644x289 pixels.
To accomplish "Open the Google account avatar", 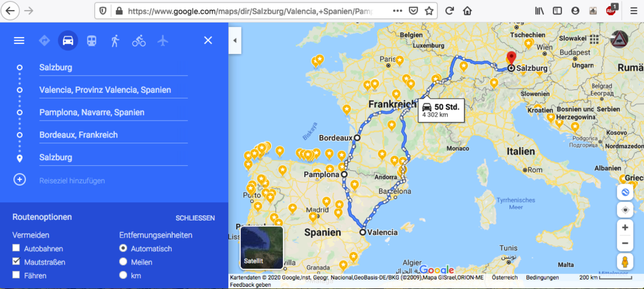I will click(619, 40).
